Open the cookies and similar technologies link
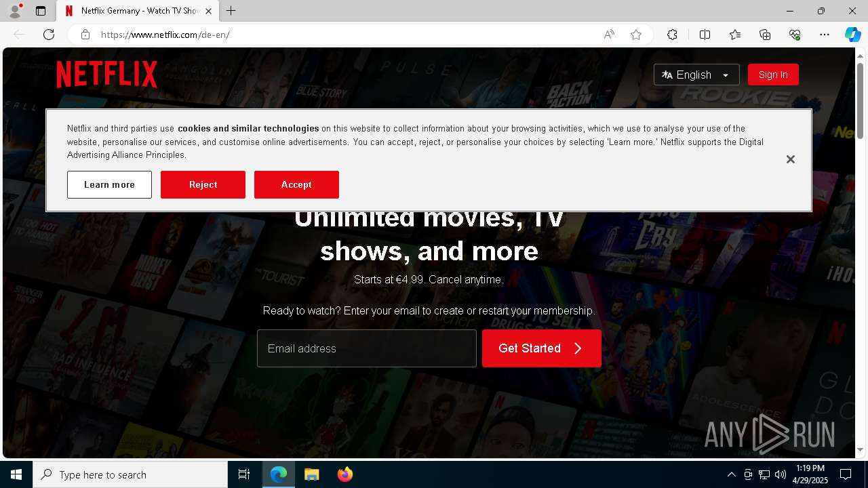868x488 pixels. click(x=248, y=128)
